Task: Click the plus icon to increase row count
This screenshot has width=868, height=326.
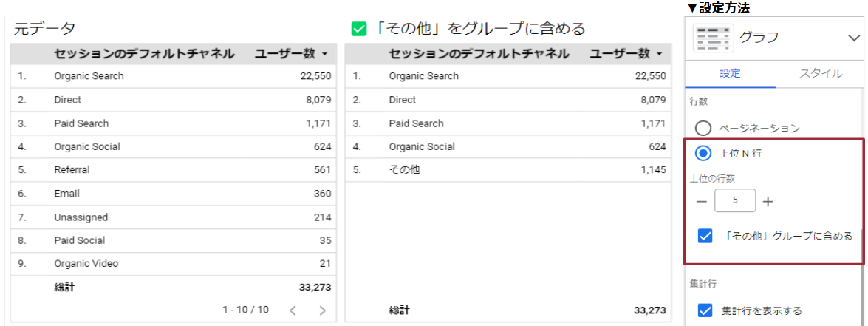Action: coord(768,201)
